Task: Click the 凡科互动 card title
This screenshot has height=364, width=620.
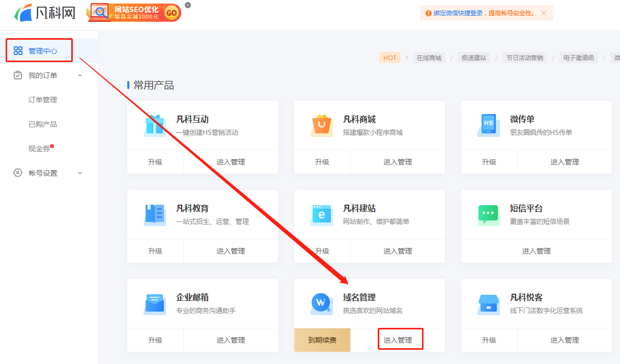Action: pos(192,120)
